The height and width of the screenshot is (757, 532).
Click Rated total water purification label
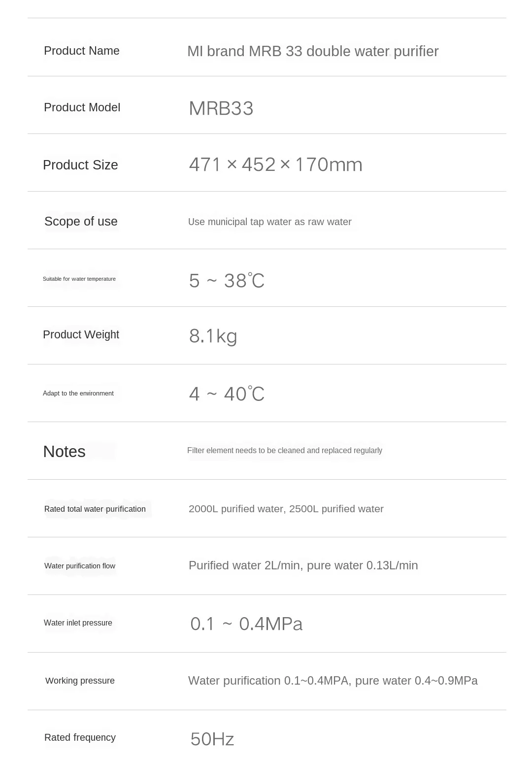click(95, 509)
